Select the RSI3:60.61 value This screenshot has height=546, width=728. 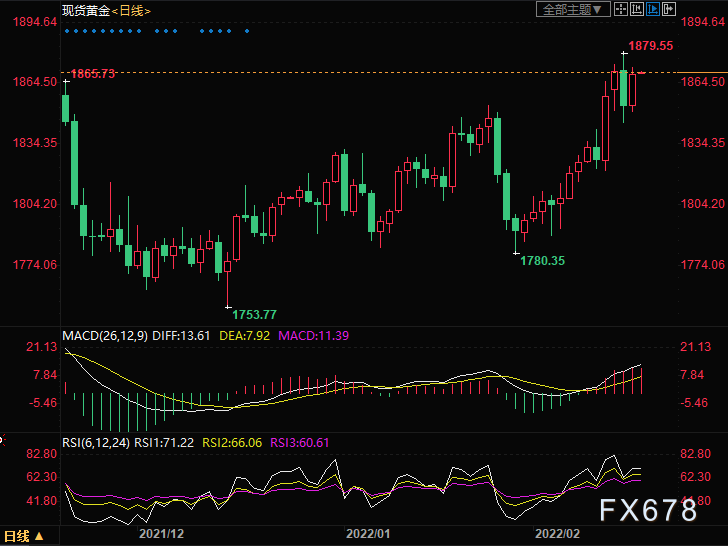pos(299,443)
